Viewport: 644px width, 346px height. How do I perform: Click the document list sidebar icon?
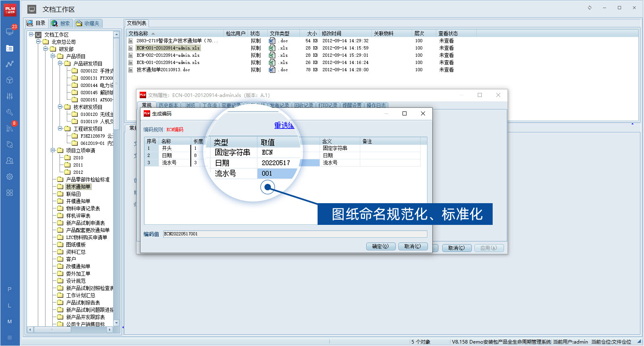pyautogui.click(x=10, y=48)
